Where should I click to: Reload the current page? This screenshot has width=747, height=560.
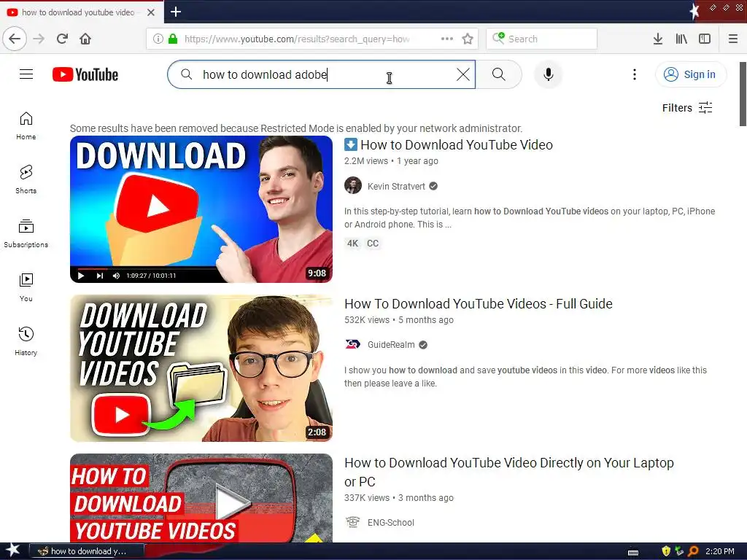63,39
